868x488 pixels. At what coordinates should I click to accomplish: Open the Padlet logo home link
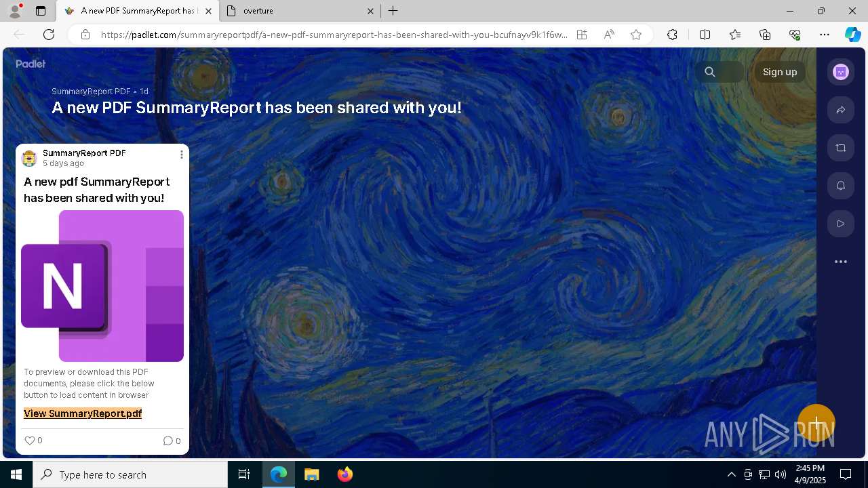tap(31, 64)
